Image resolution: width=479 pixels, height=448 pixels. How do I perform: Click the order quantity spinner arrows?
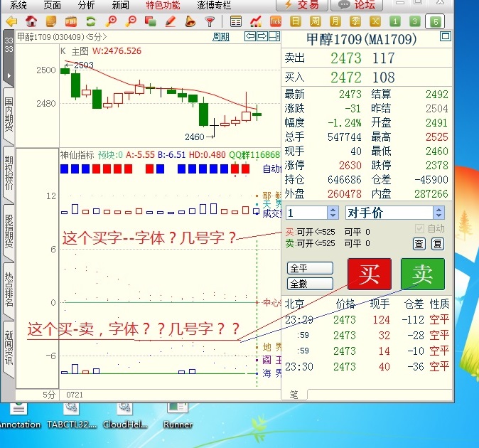pyautogui.click(x=333, y=213)
